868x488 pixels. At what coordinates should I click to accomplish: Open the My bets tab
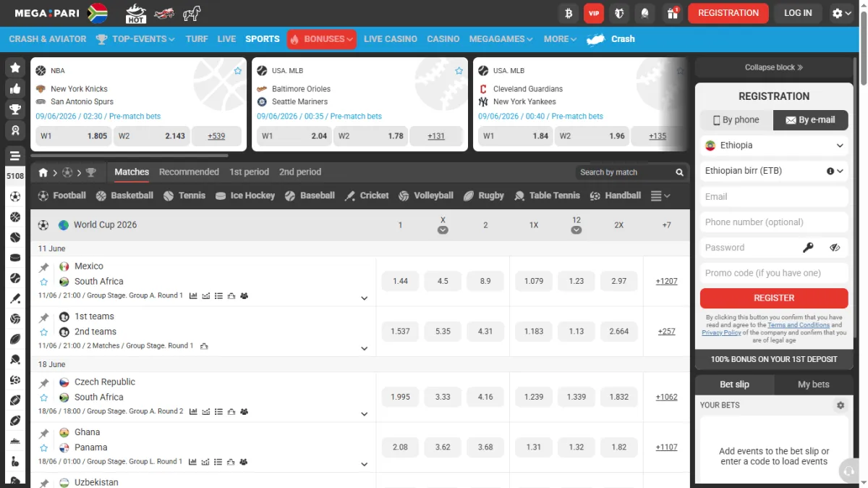[813, 384]
